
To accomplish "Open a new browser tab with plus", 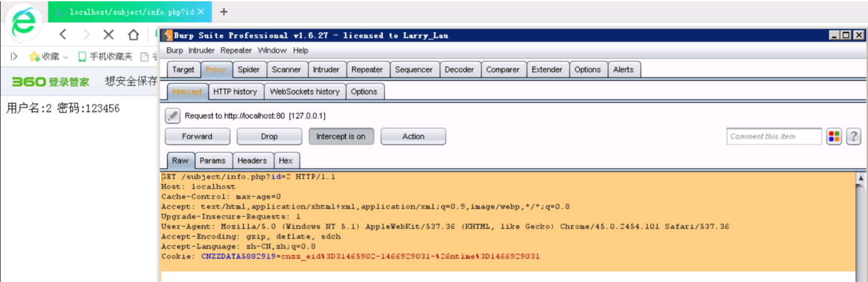I will pos(224,12).
